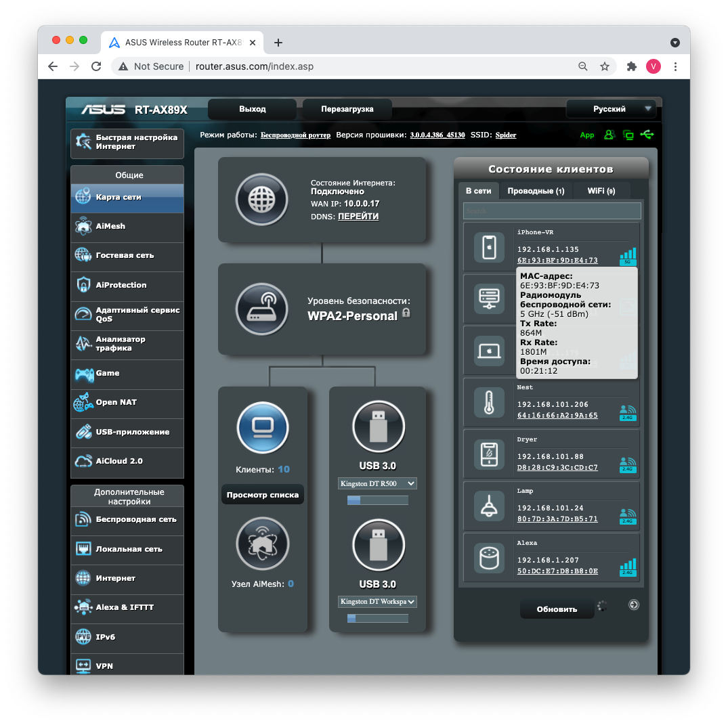Select the wireless router security icon
The width and height of the screenshot is (728, 725).
point(262,309)
